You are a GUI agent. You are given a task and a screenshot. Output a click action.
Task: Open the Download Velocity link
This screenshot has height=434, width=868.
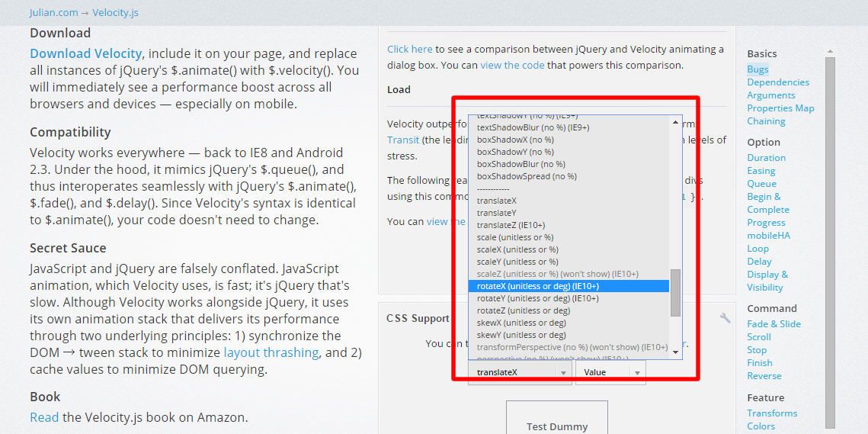[x=86, y=53]
